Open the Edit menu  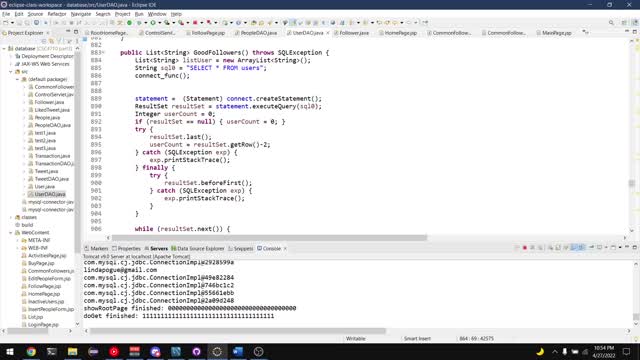tap(19, 14)
